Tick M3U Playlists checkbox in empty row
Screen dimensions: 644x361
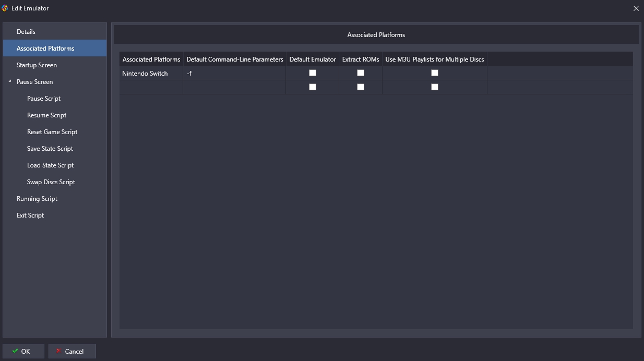coord(435,87)
